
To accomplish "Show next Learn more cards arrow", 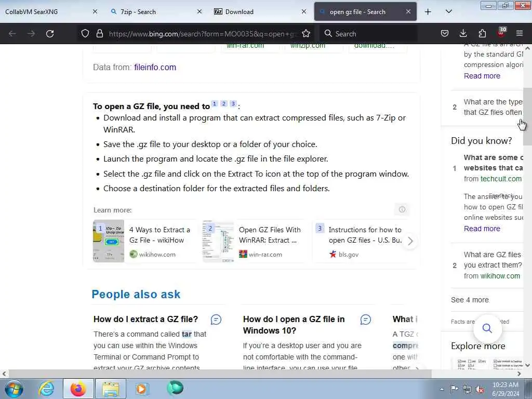I will (x=410, y=241).
